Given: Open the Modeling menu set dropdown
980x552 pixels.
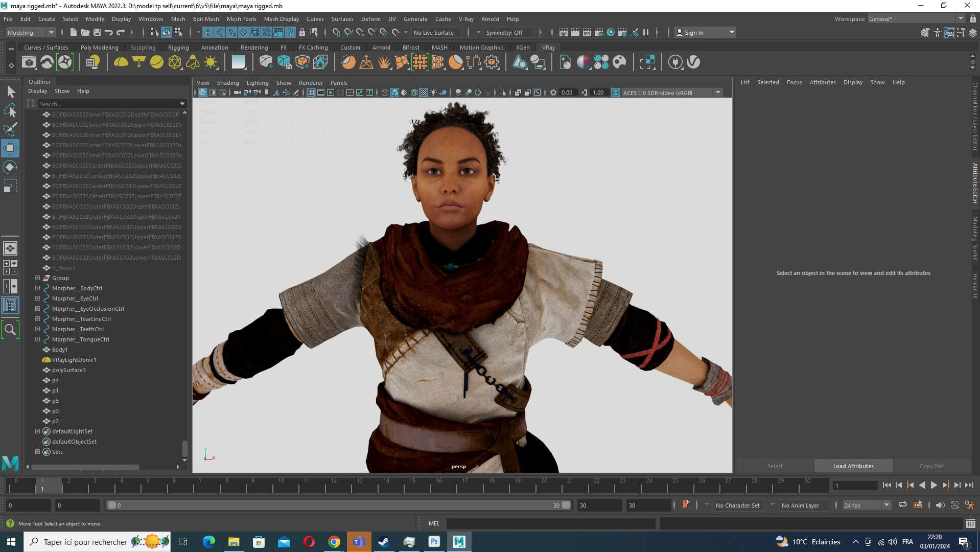Looking at the screenshot, I should pyautogui.click(x=30, y=32).
